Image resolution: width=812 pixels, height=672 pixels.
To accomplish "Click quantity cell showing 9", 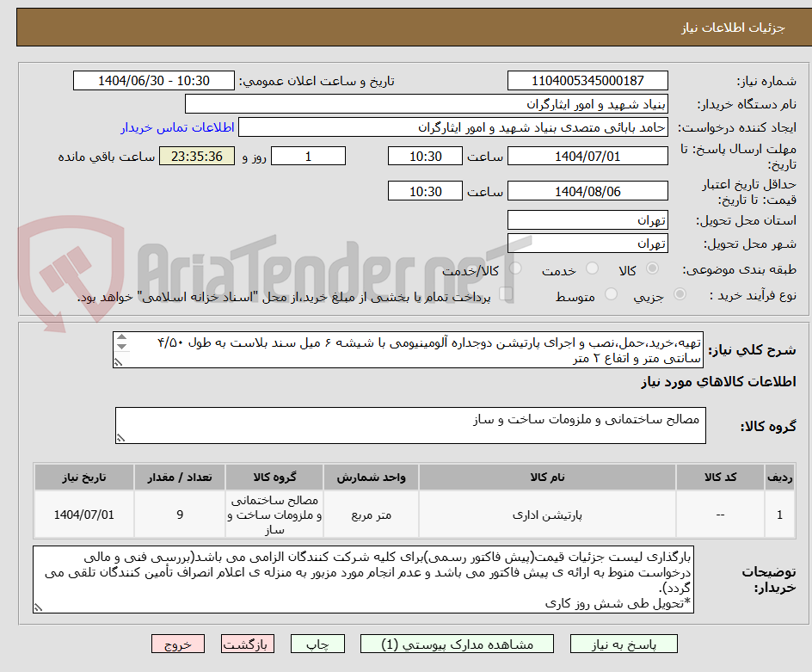I will click(180, 515).
